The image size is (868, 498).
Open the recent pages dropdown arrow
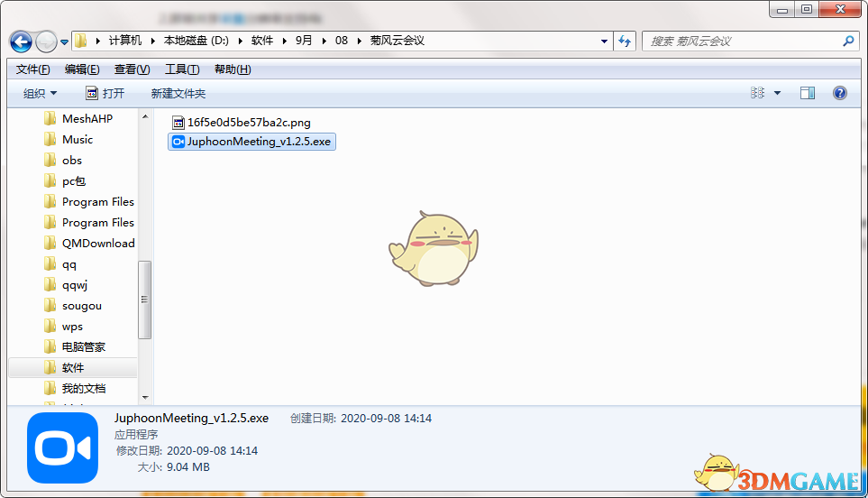point(64,42)
